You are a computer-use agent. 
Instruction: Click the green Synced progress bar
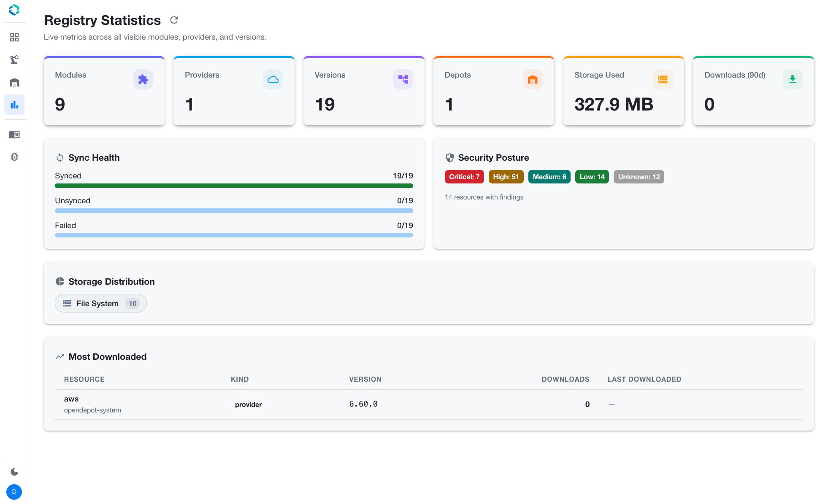click(x=234, y=186)
